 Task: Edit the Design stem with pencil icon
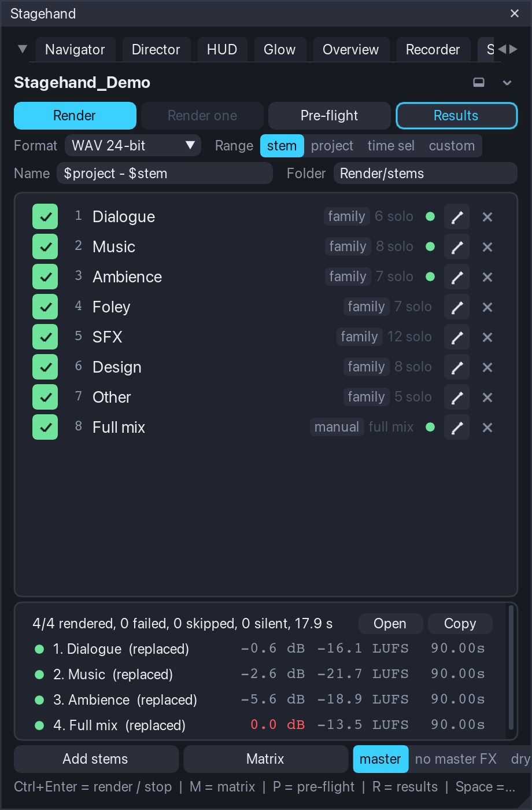(457, 367)
